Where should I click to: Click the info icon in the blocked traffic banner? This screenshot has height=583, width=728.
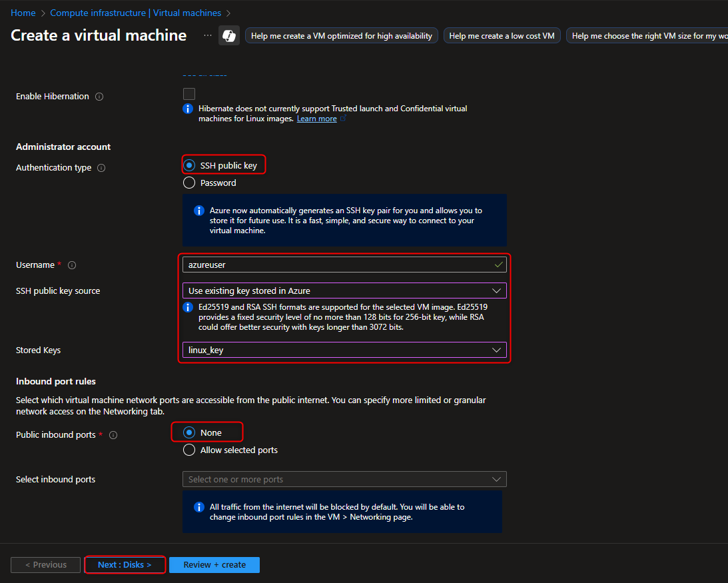[198, 507]
